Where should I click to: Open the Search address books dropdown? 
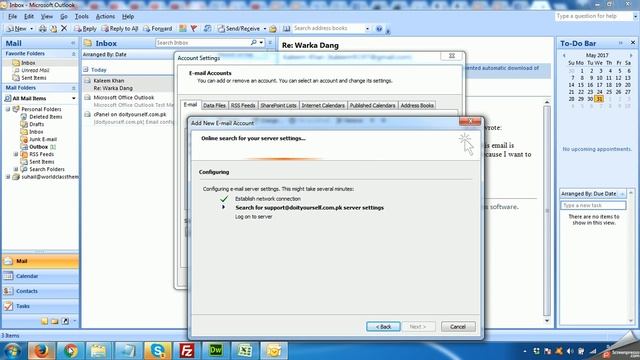(367, 29)
